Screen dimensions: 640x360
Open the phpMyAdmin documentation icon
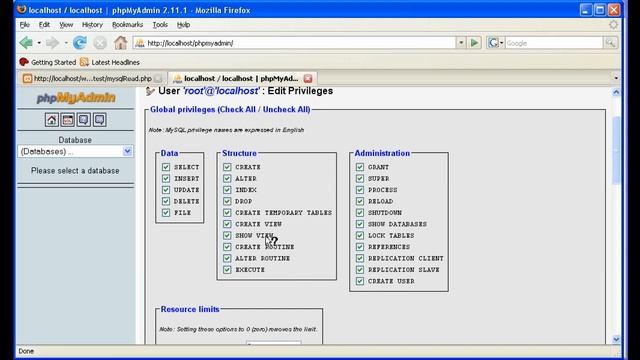[83, 120]
